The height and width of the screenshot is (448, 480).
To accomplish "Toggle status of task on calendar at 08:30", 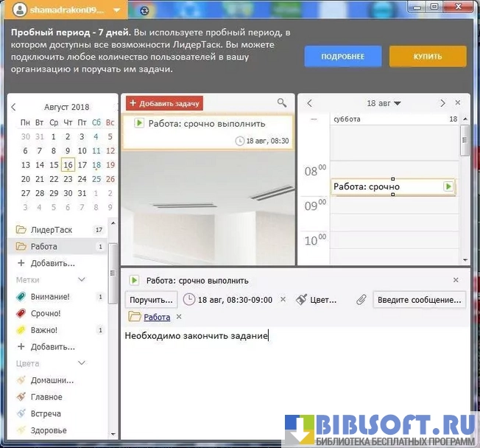I will (x=448, y=186).
